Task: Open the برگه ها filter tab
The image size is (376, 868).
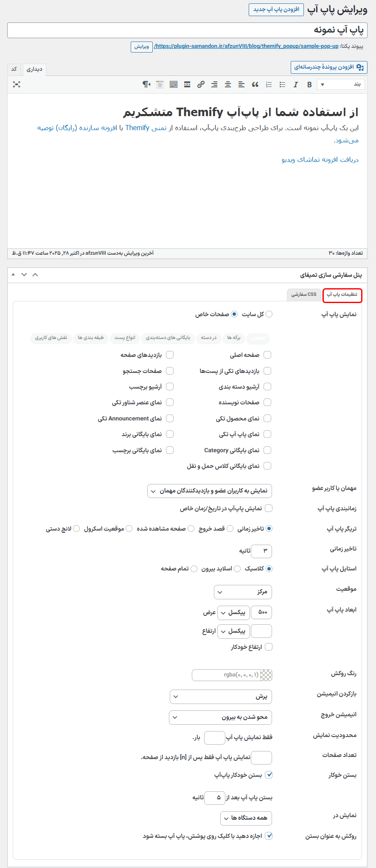Action: coord(234,338)
